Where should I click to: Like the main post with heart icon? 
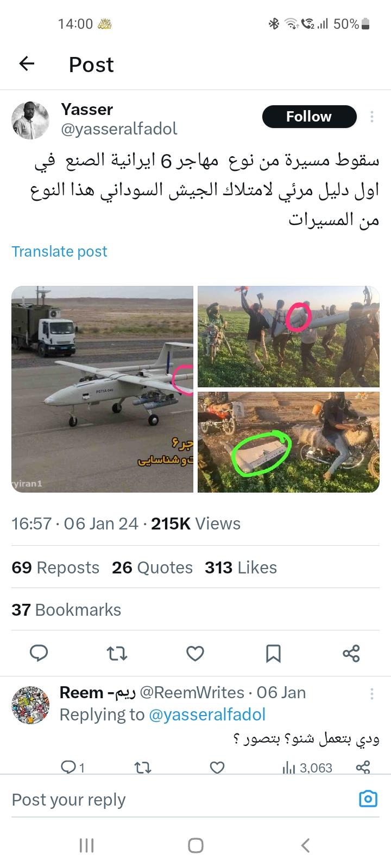[195, 653]
